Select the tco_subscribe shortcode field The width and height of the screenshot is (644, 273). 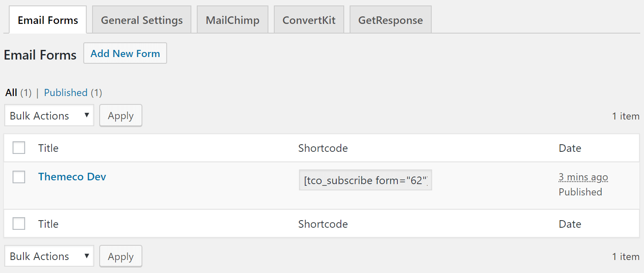click(x=365, y=179)
